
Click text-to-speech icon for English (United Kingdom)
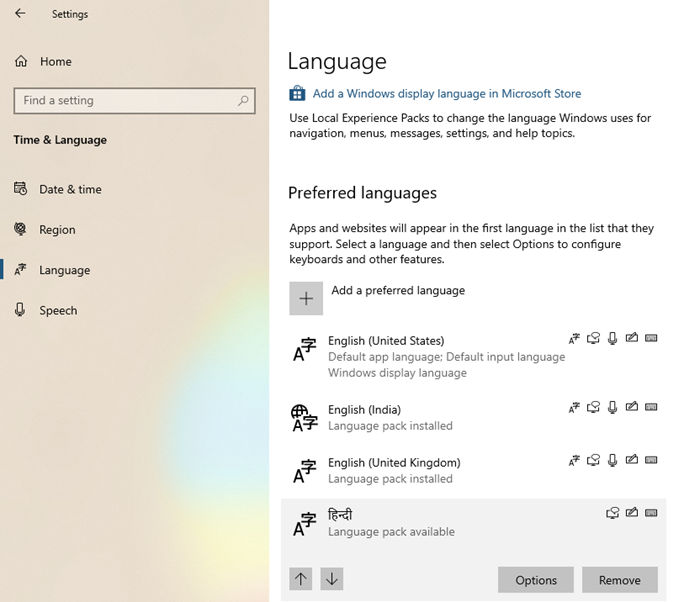(593, 460)
